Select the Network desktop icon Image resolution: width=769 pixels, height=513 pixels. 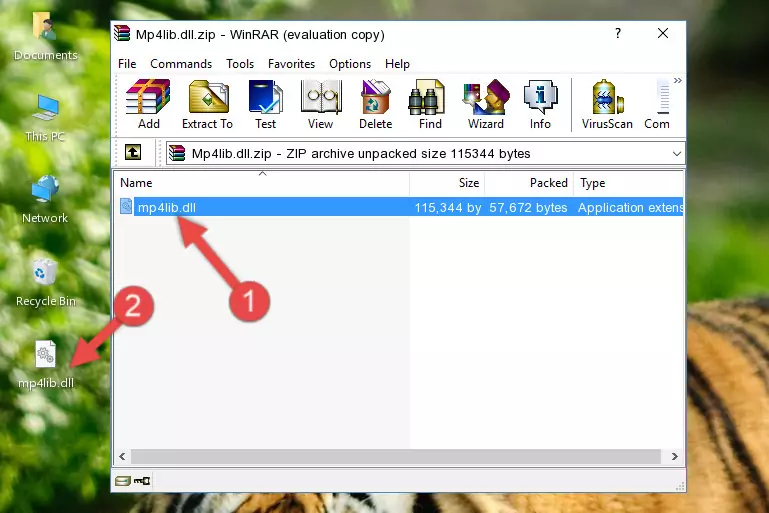(x=45, y=199)
